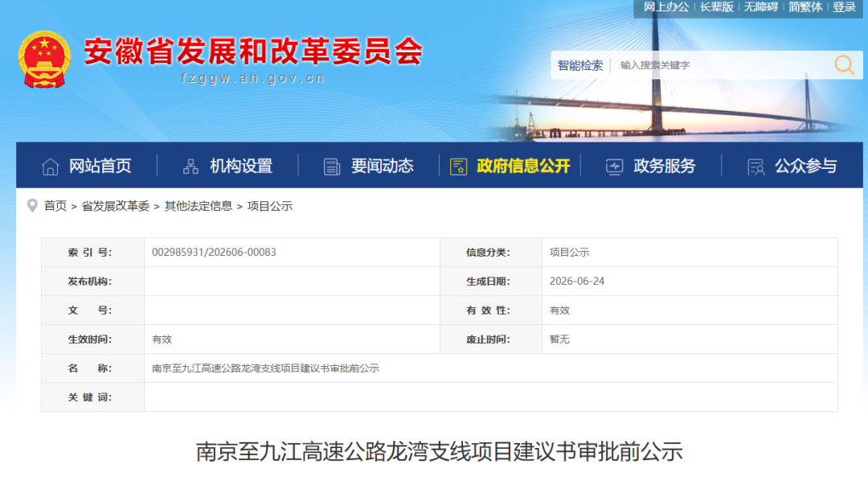The height and width of the screenshot is (477, 868).
Task: Click the fzggw.ah.gov.cn site address text
Action: (x=253, y=79)
